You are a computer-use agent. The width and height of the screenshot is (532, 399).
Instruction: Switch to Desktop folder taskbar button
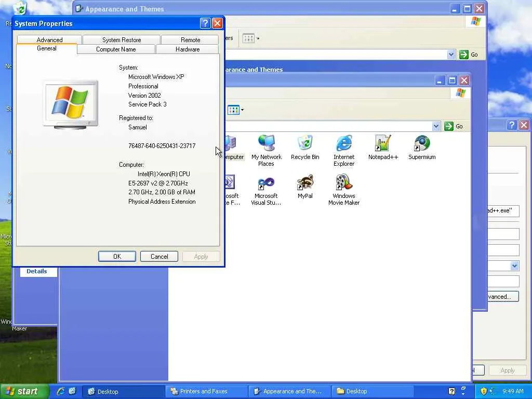372,392
